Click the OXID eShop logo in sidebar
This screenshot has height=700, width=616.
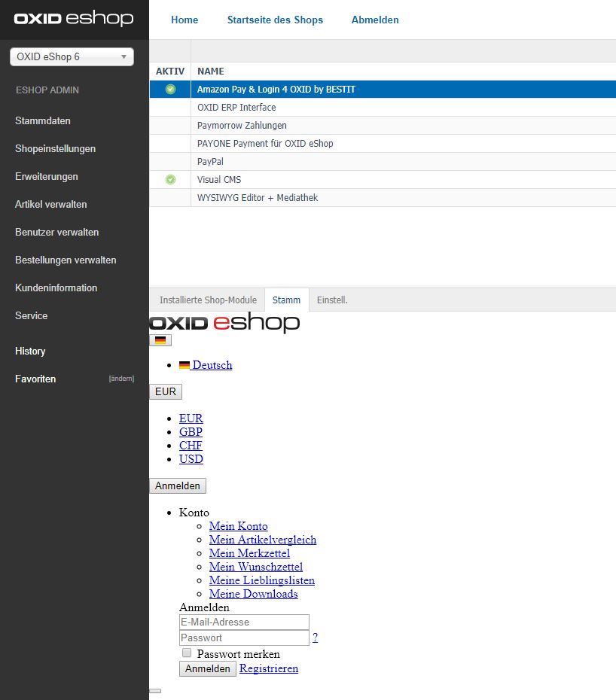(73, 19)
